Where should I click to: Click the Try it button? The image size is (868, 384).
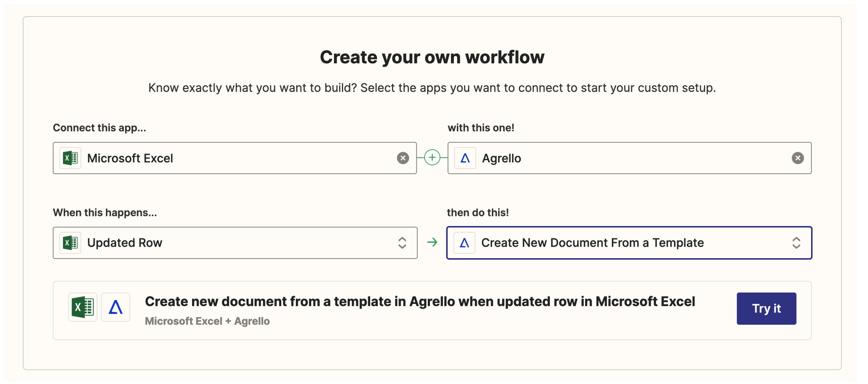(766, 308)
